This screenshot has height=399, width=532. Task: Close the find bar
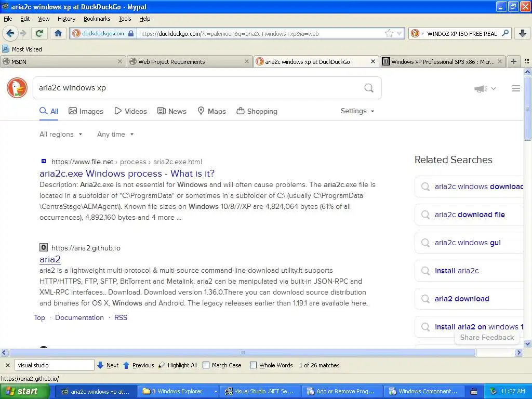click(x=7, y=365)
